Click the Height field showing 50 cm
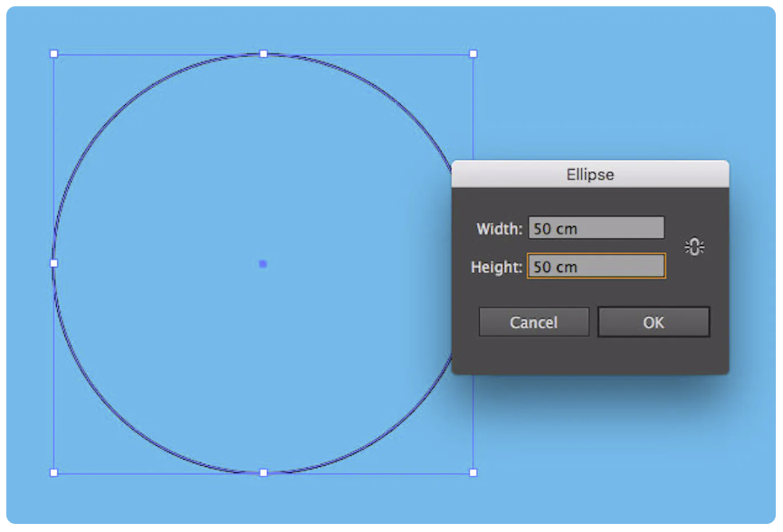 coord(597,266)
